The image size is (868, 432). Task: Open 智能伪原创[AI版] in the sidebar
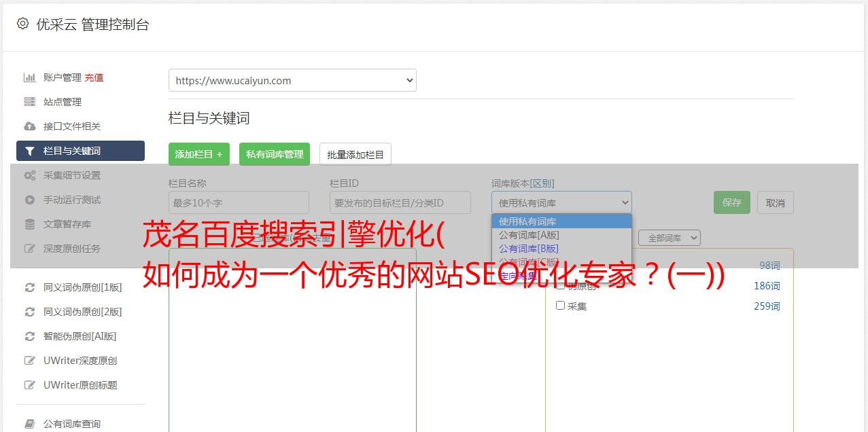pos(80,336)
